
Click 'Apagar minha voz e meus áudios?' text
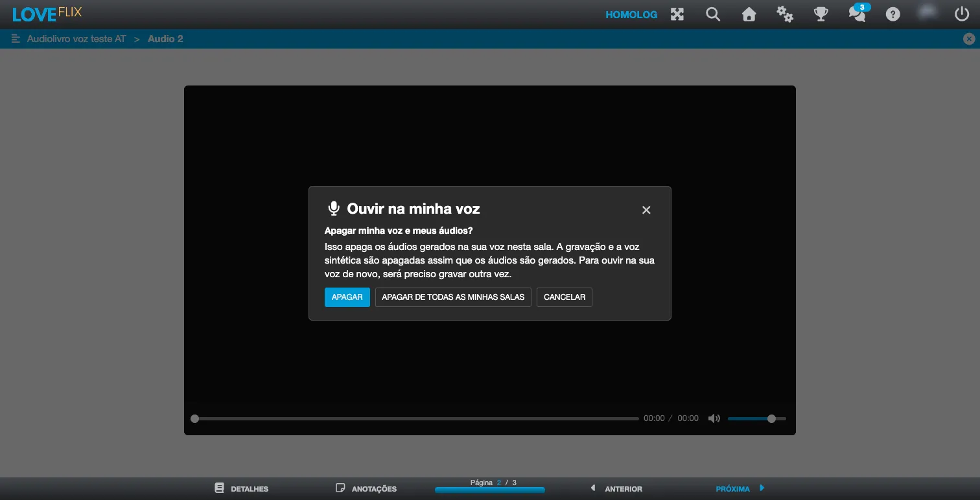click(x=399, y=231)
